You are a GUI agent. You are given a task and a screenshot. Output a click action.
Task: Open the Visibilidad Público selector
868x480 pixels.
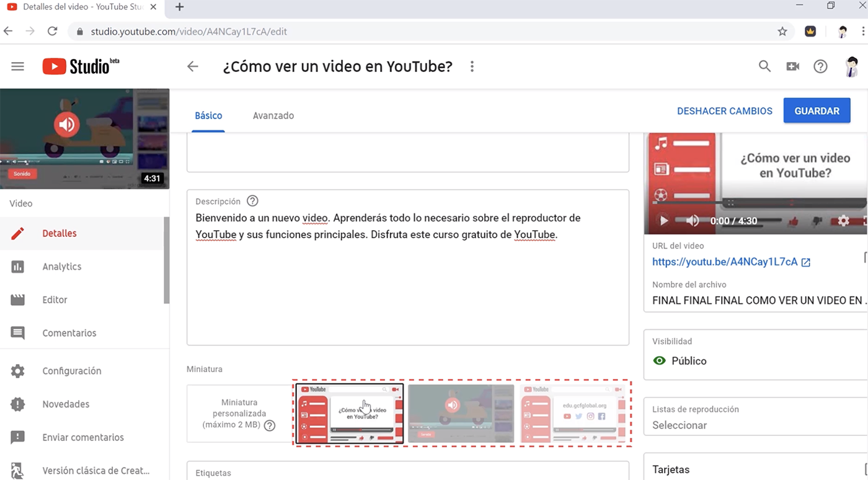point(756,355)
